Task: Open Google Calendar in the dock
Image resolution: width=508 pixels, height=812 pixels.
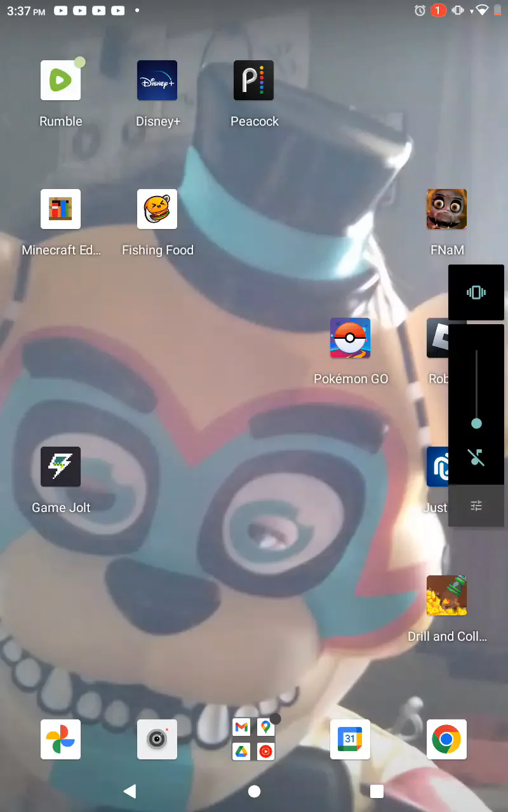Action: (x=351, y=740)
